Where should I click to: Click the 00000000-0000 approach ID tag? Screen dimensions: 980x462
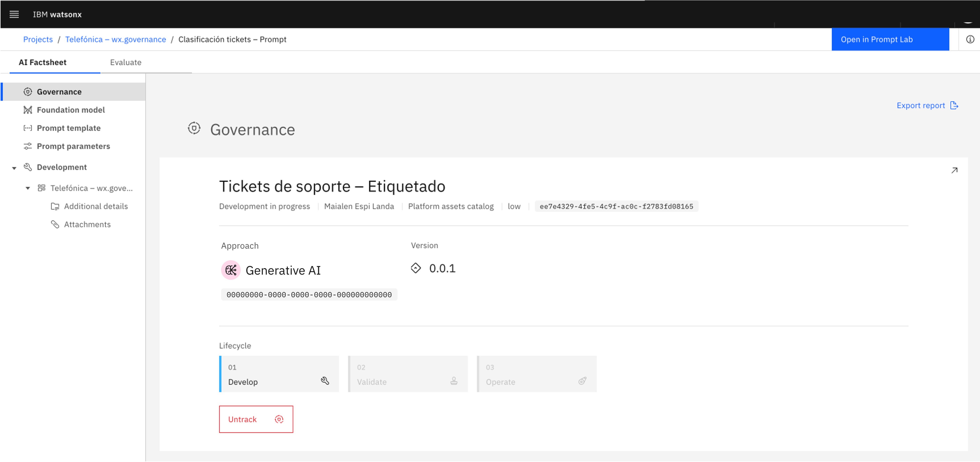(x=309, y=295)
